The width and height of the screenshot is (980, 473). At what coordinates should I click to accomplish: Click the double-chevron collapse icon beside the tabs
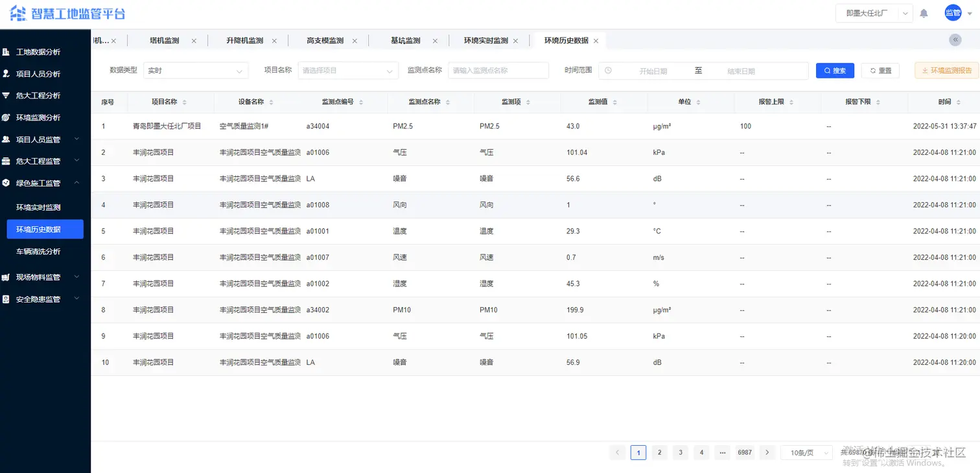tap(955, 40)
